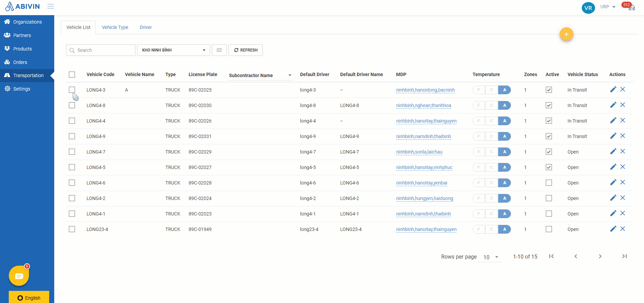
Task: Edit vehicle LONG4-7 with pencil icon
Action: (x=613, y=151)
